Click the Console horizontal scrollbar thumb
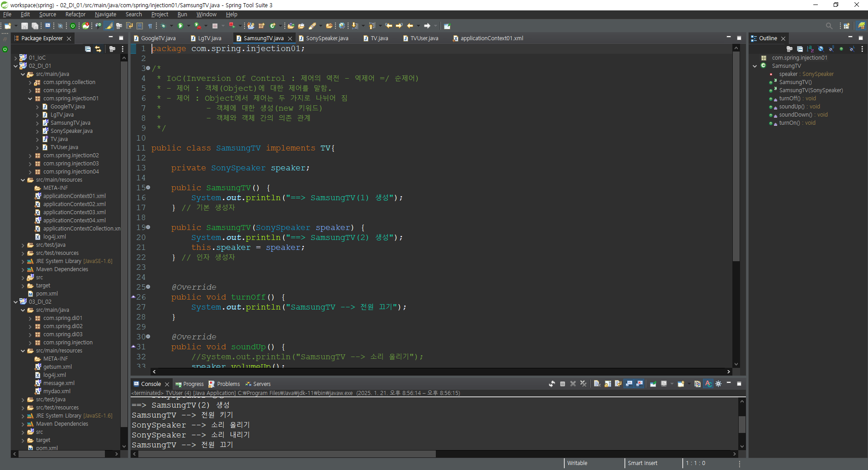The width and height of the screenshot is (868, 470). [287, 454]
